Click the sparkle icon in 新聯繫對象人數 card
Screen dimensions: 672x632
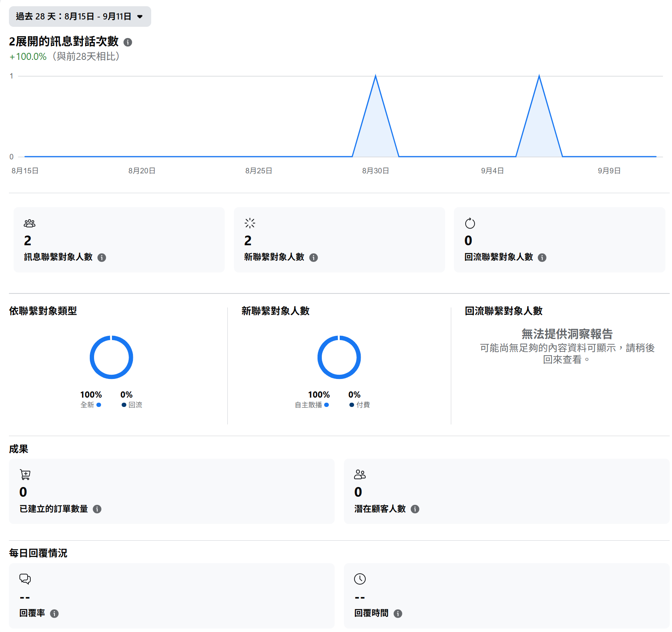click(250, 223)
